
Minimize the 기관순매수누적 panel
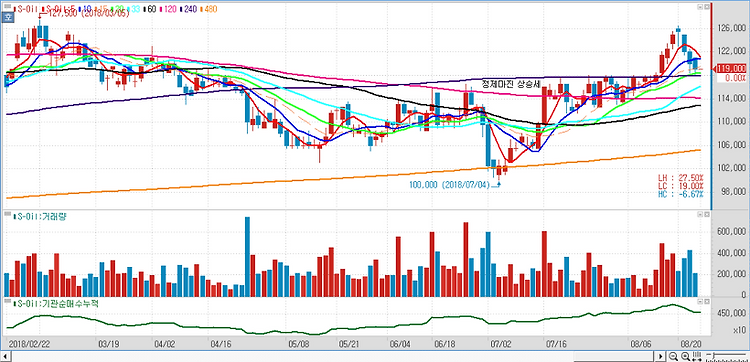(x=699, y=302)
